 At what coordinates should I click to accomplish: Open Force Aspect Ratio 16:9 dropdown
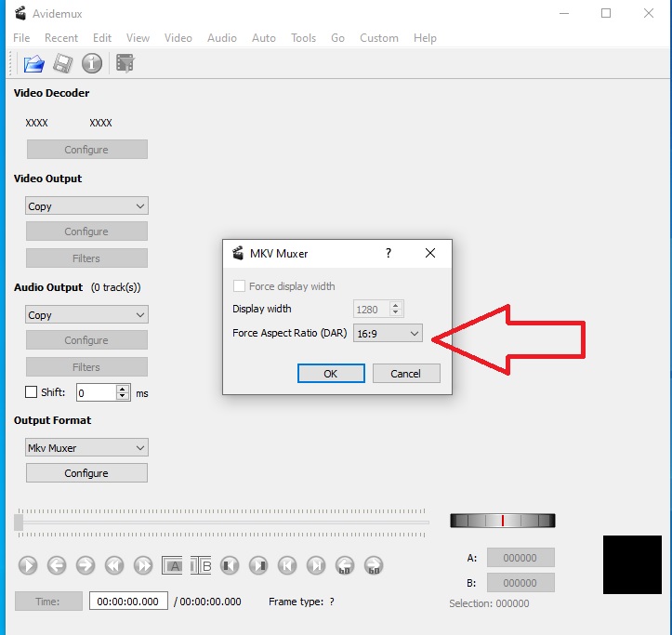pos(388,333)
